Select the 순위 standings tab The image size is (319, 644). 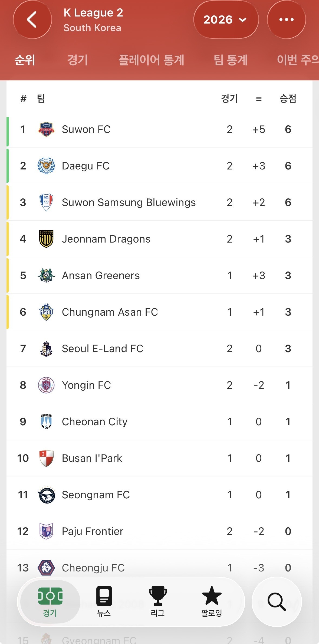pyautogui.click(x=25, y=60)
